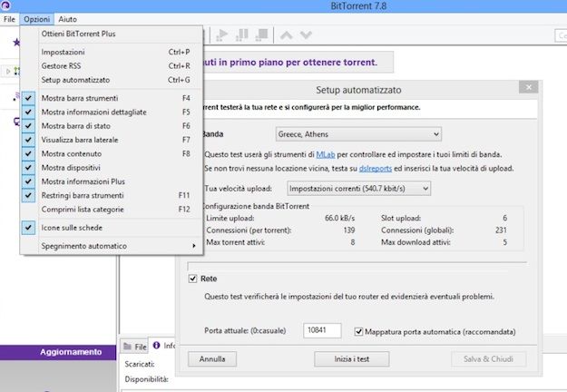Click the Aggiornamento purple banner

[x=58, y=352]
